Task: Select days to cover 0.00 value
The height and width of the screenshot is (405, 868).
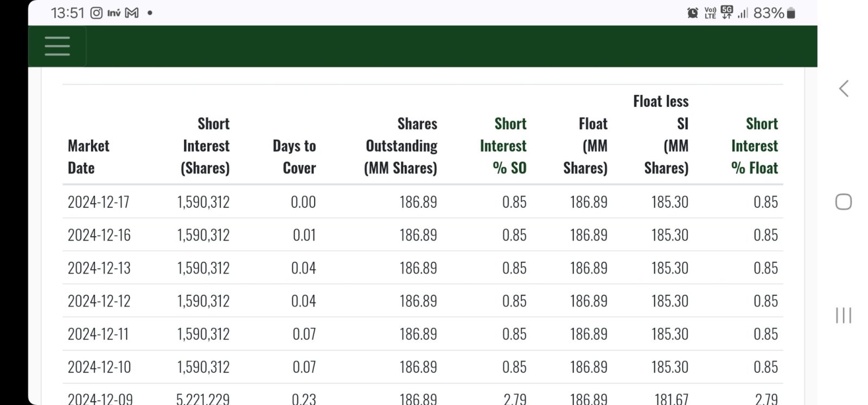Action: (x=303, y=202)
